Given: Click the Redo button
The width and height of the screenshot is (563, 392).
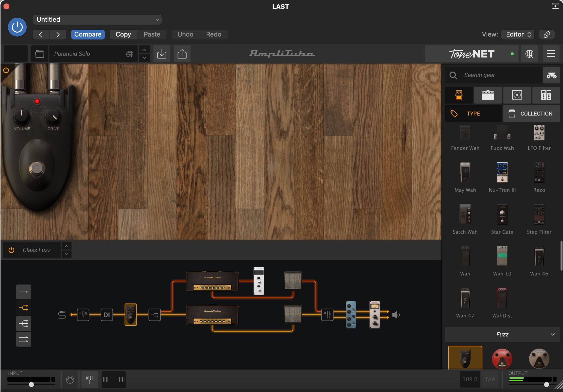Looking at the screenshot, I should click(214, 35).
